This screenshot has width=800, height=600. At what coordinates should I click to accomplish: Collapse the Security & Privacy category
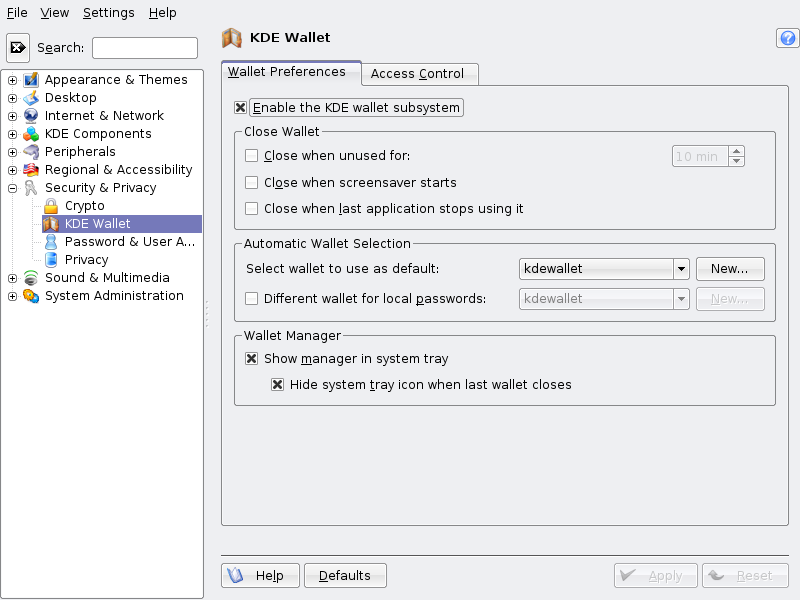tap(12, 188)
